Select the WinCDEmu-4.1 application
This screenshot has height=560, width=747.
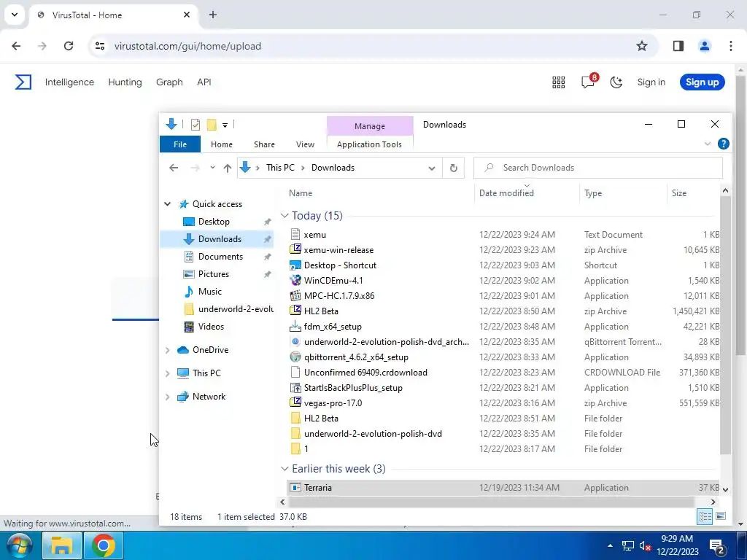[333, 281]
